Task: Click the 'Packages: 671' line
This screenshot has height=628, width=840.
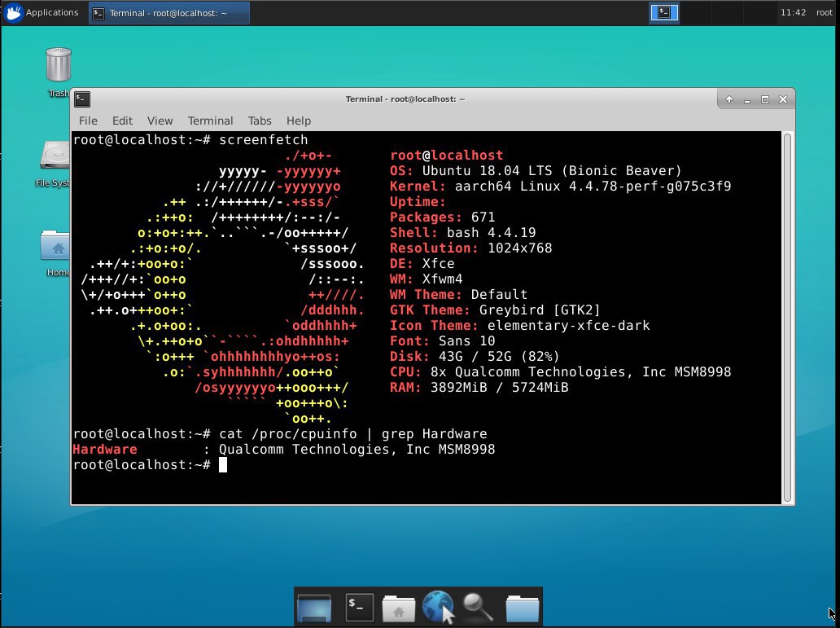Action: tap(443, 217)
